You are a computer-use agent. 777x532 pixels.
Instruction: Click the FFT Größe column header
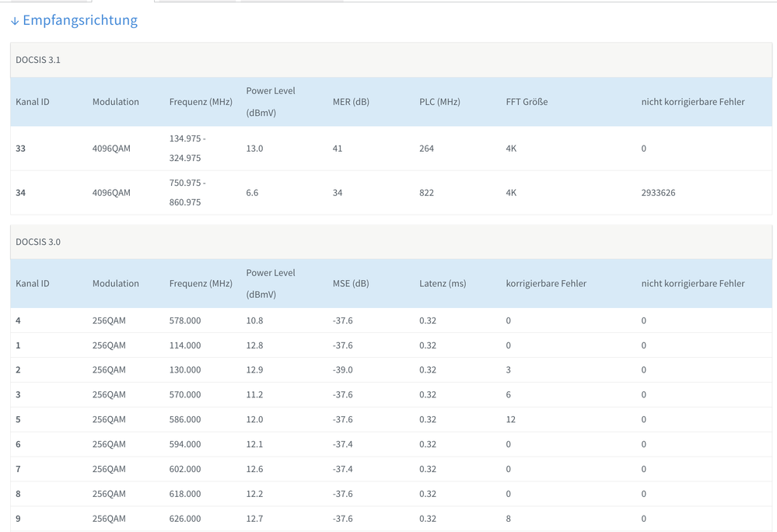pyautogui.click(x=527, y=102)
